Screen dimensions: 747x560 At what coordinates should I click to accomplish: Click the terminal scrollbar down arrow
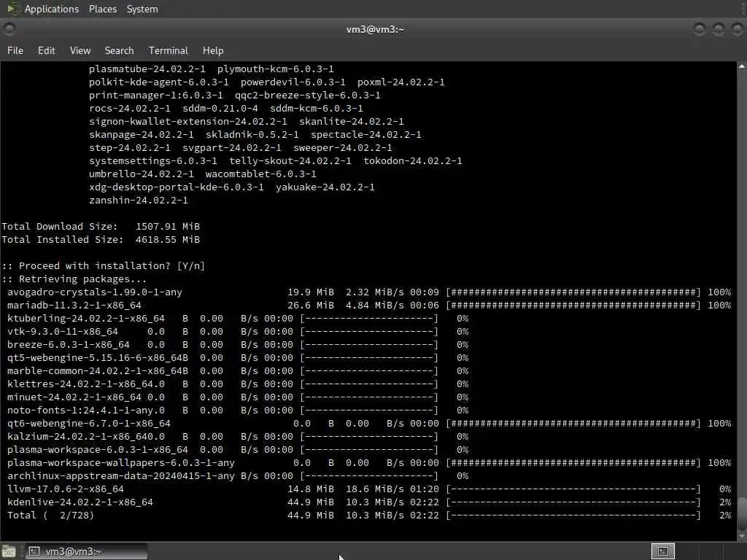coord(742,536)
